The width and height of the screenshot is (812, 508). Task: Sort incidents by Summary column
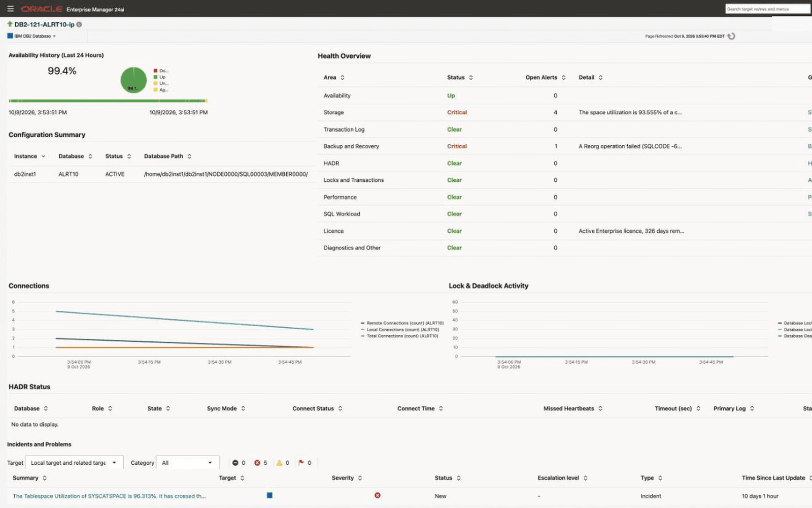45,478
